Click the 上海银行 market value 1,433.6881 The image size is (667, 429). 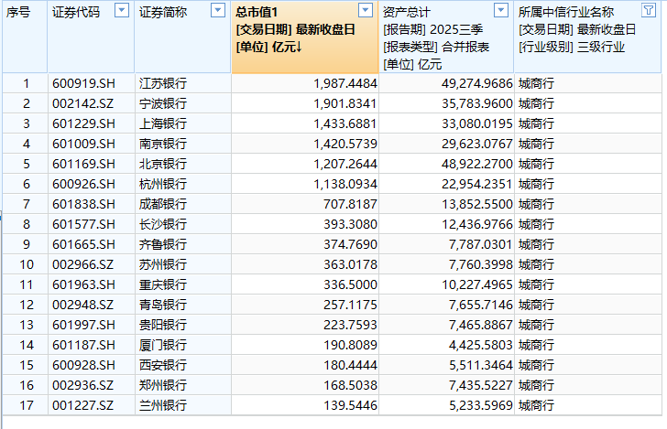pos(337,123)
